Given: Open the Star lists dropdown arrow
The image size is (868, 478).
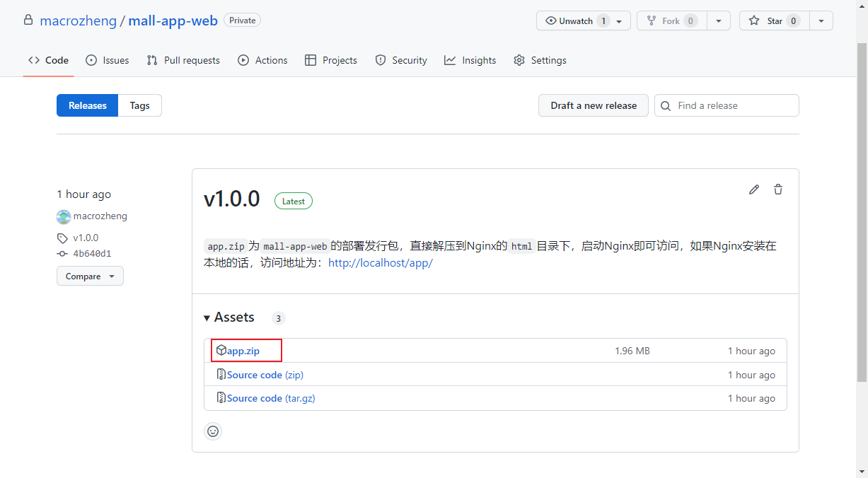Looking at the screenshot, I should [821, 21].
